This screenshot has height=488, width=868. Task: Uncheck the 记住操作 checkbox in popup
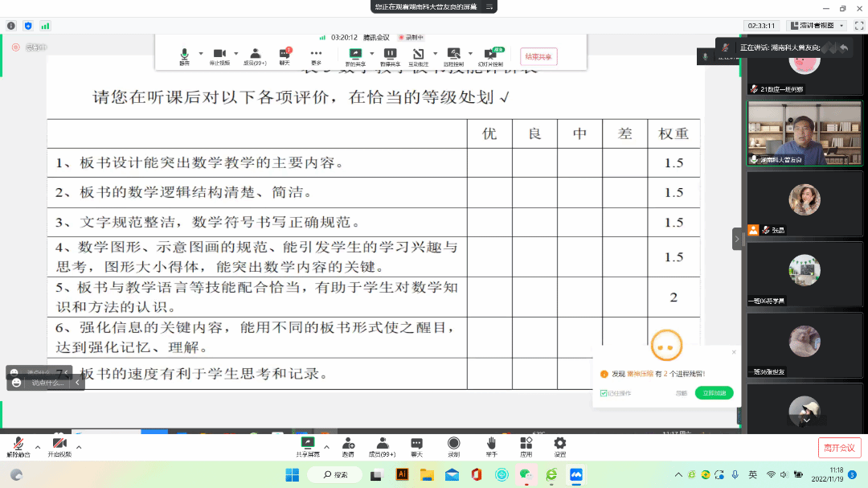(604, 393)
